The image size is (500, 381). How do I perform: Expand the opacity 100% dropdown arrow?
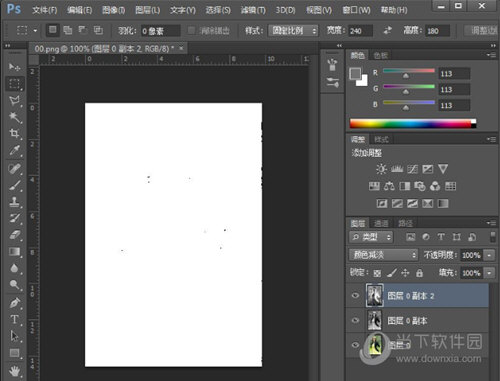pyautogui.click(x=489, y=255)
